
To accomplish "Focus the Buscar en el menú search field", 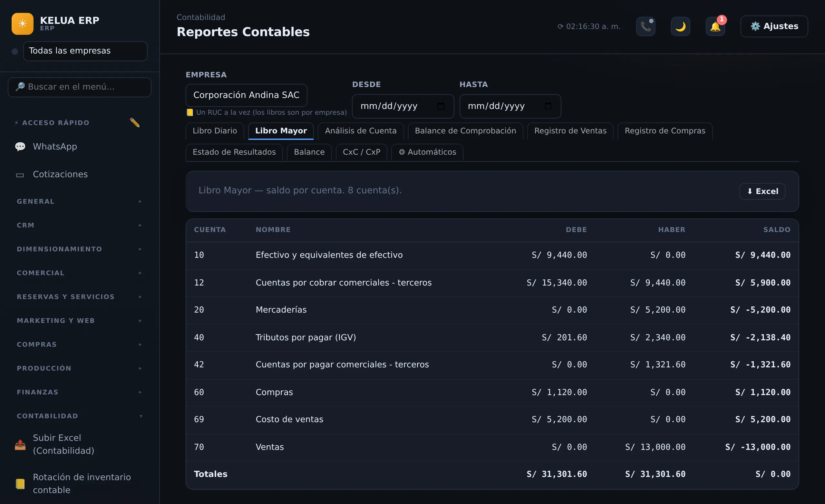I will (x=79, y=87).
